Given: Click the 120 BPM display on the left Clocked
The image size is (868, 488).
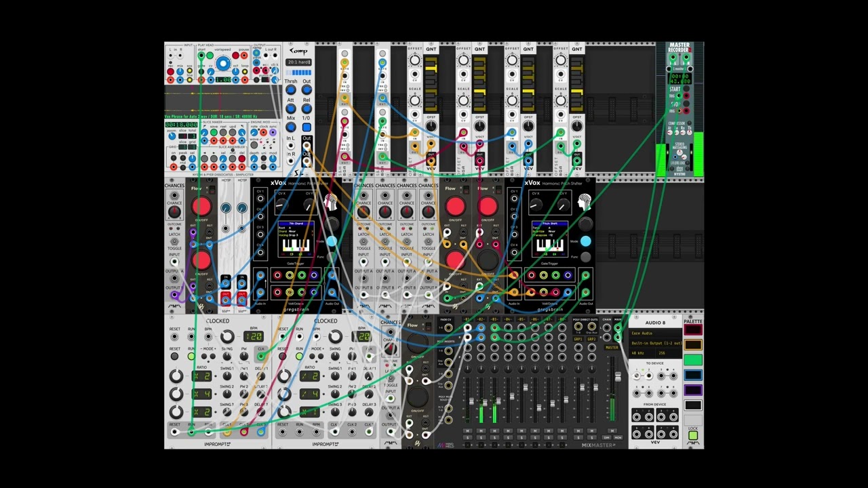Looking at the screenshot, I should click(x=254, y=336).
